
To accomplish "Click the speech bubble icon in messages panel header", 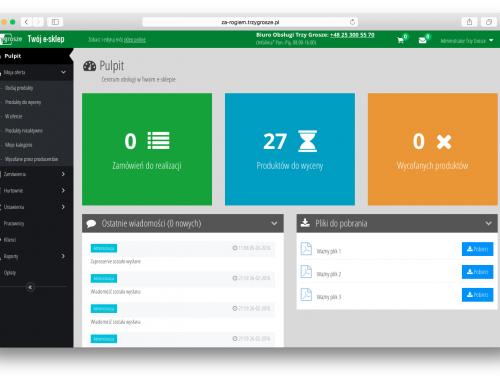I will 91,224.
